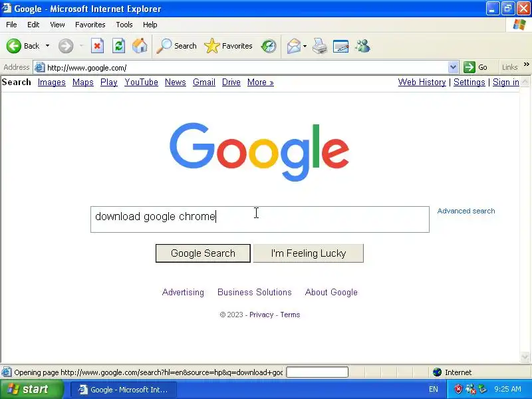Expand the Links toolbar chevron

tap(526, 64)
